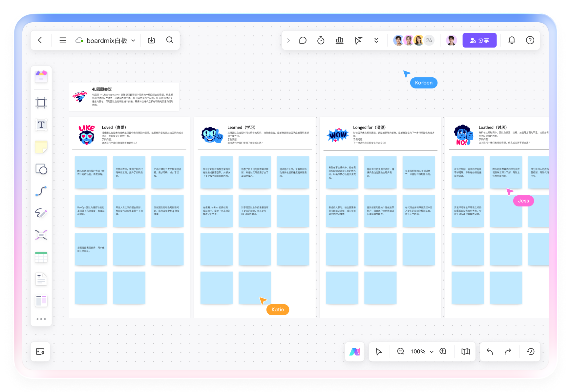Open the mind map tool
Viewport: 571px width, 392px height.
pyautogui.click(x=41, y=235)
